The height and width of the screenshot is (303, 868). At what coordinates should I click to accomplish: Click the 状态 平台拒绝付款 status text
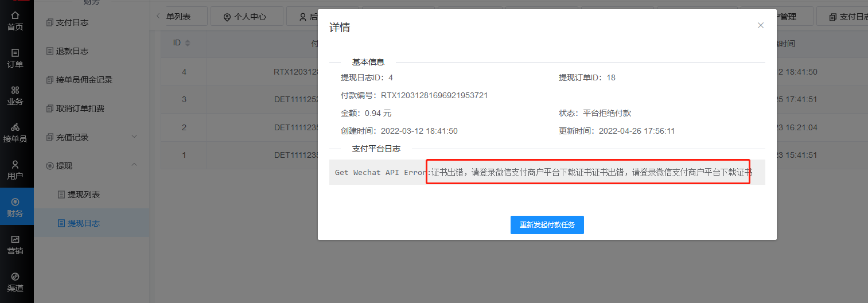595,113
